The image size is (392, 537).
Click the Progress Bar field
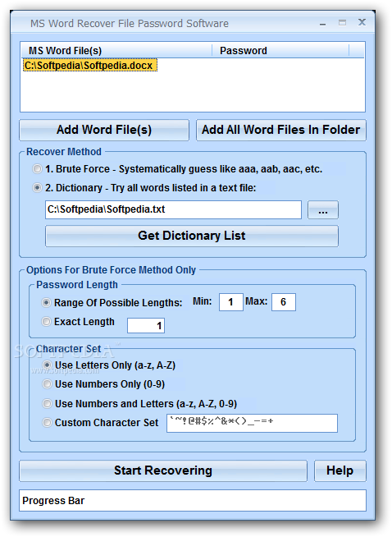tap(193, 501)
